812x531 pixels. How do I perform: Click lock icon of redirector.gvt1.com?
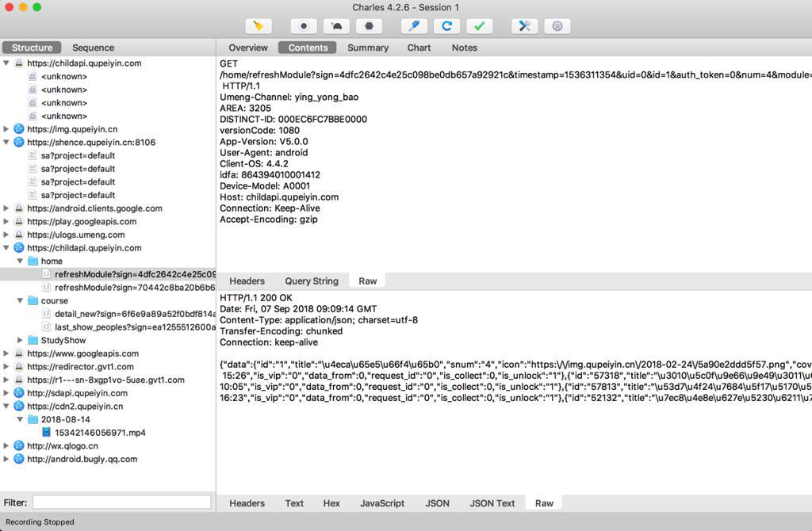pyautogui.click(x=19, y=366)
